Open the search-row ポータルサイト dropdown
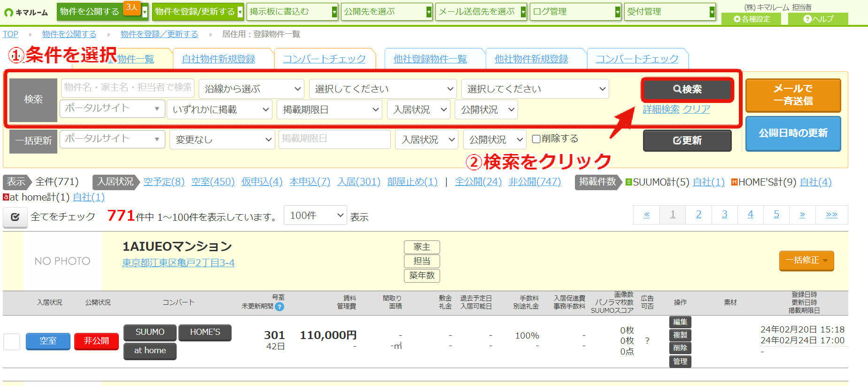 pyautogui.click(x=112, y=108)
